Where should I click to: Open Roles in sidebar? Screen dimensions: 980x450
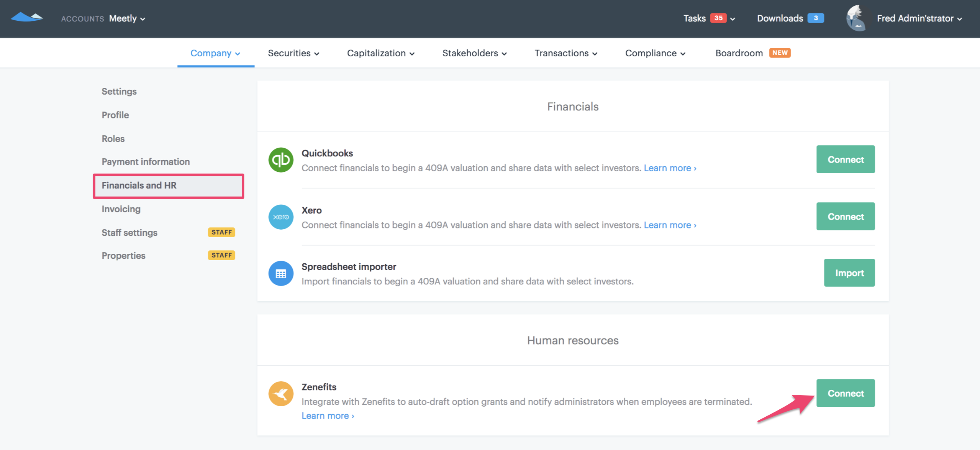point(113,139)
